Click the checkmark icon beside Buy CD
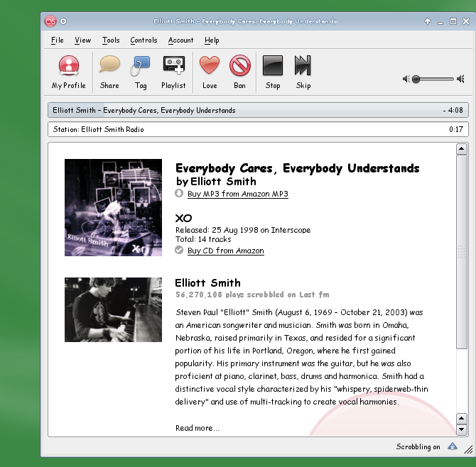This screenshot has height=467, width=476. pyautogui.click(x=179, y=250)
